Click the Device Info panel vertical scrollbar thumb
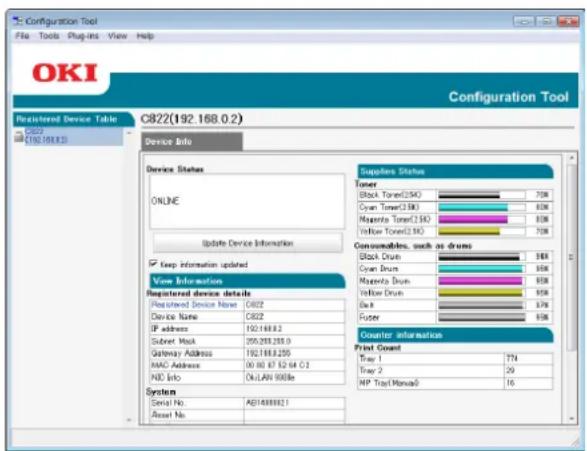This screenshot has width=587, height=451. [571, 257]
